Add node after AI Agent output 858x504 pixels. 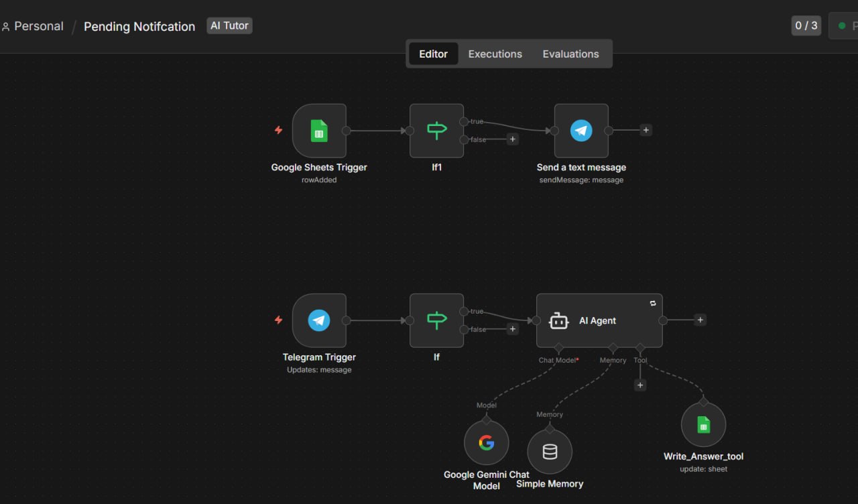[x=700, y=320]
